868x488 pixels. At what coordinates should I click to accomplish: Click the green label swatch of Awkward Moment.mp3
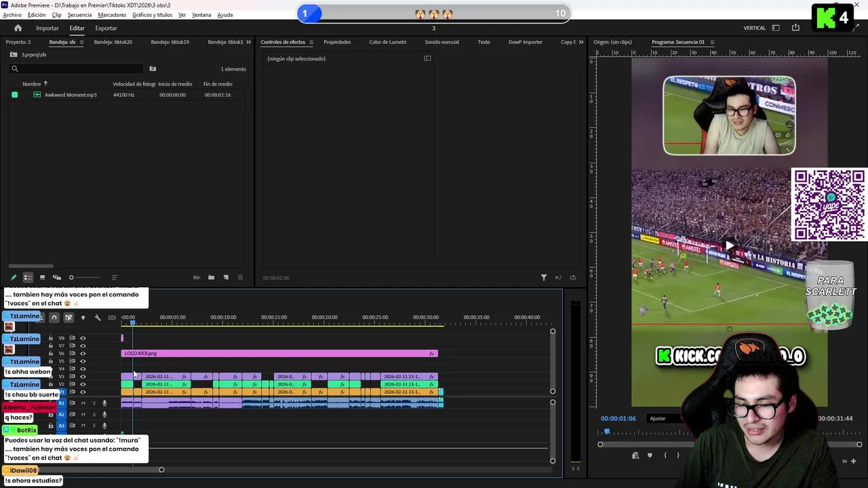click(x=14, y=95)
